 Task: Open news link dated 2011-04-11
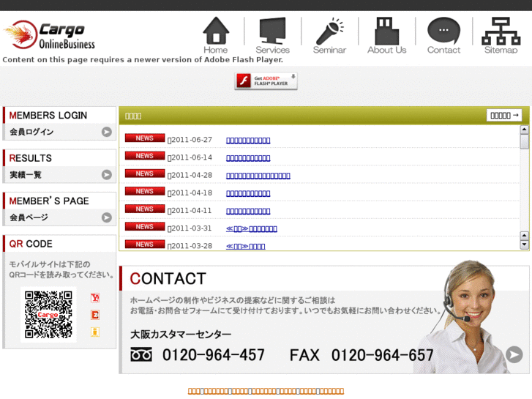248,211
